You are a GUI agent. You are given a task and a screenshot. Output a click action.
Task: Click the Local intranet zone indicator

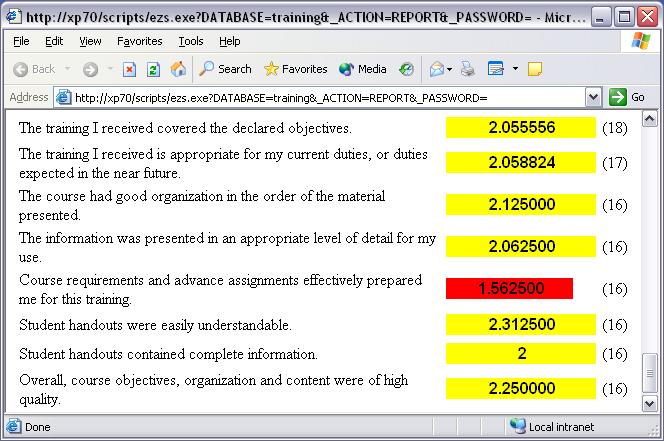coord(552,427)
